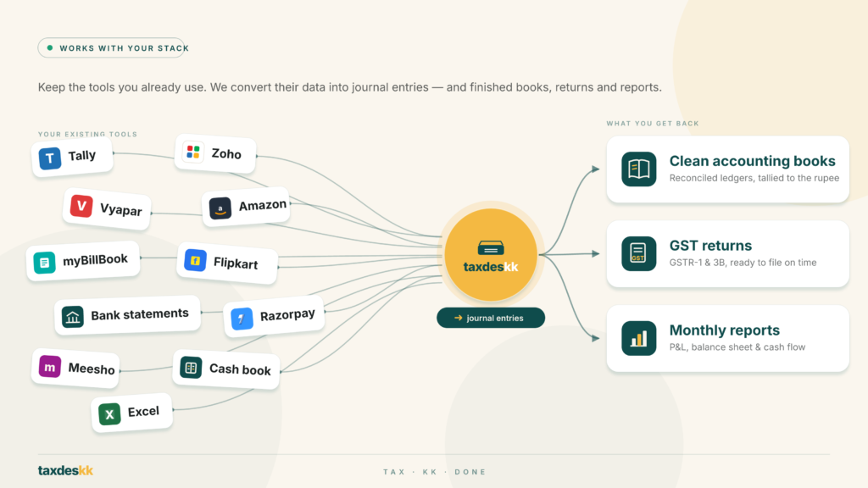Click the green dot in the stack badge
The height and width of the screenshot is (488, 868).
[x=50, y=48]
